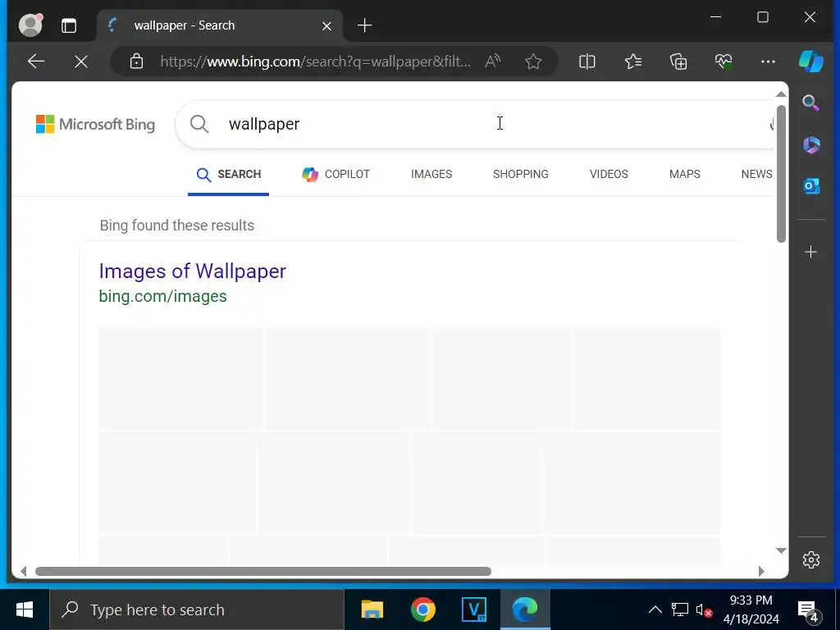Click the taskbar search box
840x630 pixels.
[197, 609]
